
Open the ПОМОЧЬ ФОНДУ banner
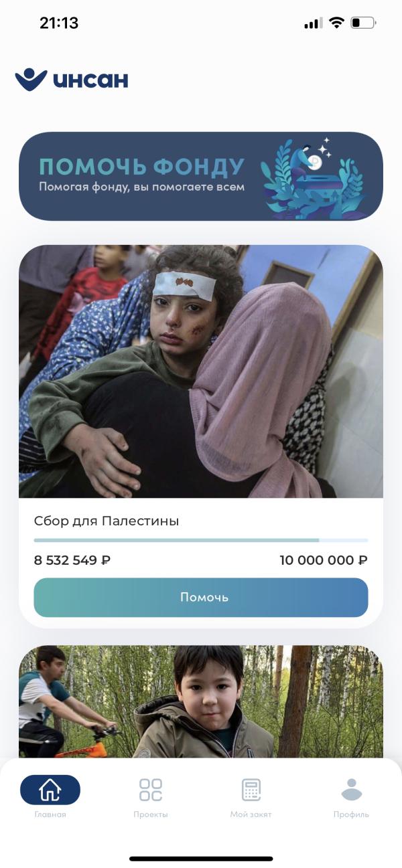click(x=201, y=176)
